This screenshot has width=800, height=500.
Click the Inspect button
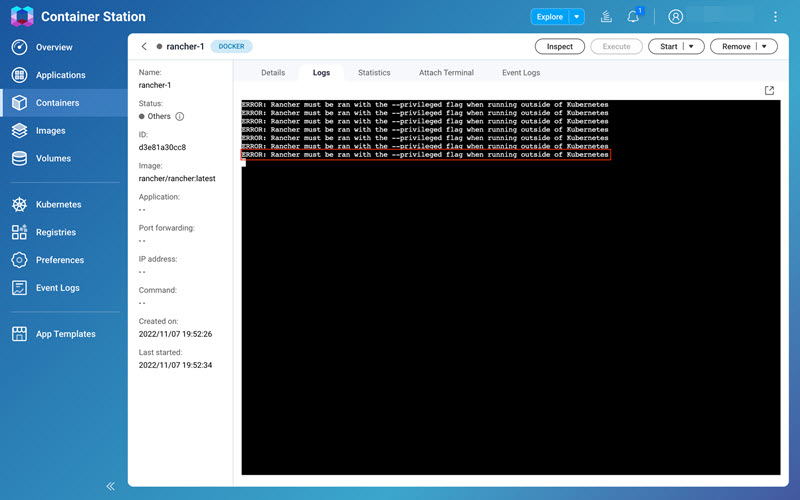[x=560, y=46]
